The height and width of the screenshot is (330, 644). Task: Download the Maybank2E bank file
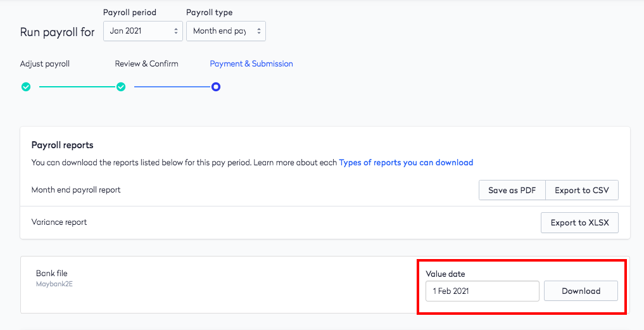point(581,291)
